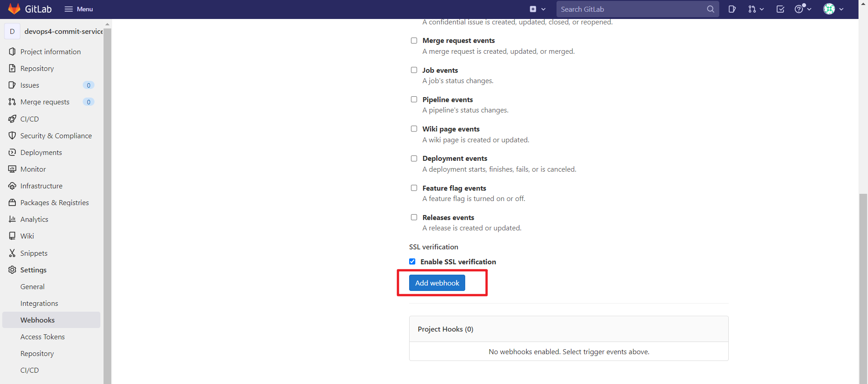868x384 pixels.
Task: Click Infrastructure icon in sidebar
Action: [12, 186]
